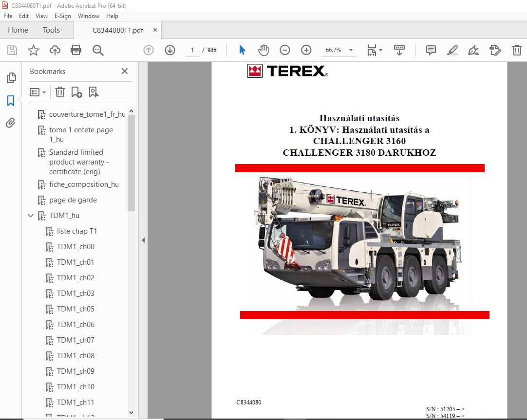Open the find text magnifier
This screenshot has height=420, width=527.
(x=98, y=50)
